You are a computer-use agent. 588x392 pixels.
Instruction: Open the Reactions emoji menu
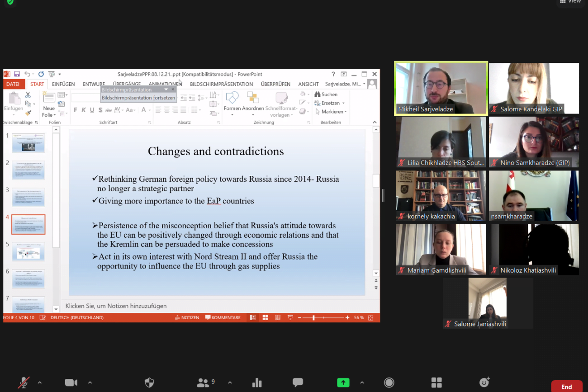click(484, 383)
